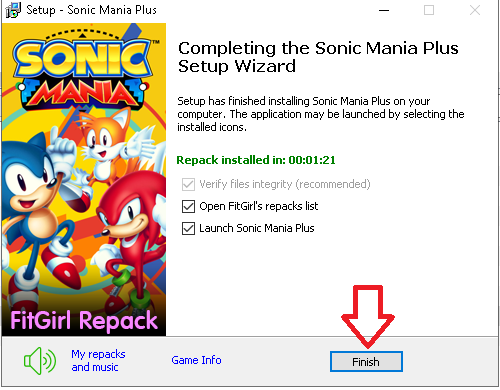Click the Open FitGirl's repacks list label
500x390 pixels.
[x=259, y=206]
